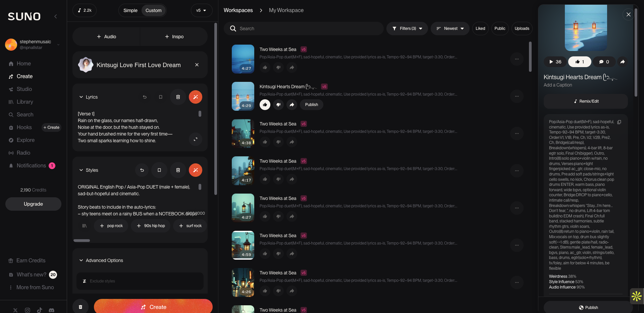Switch to Custom mode
Viewport: 644px width, 313px height.
154,10
